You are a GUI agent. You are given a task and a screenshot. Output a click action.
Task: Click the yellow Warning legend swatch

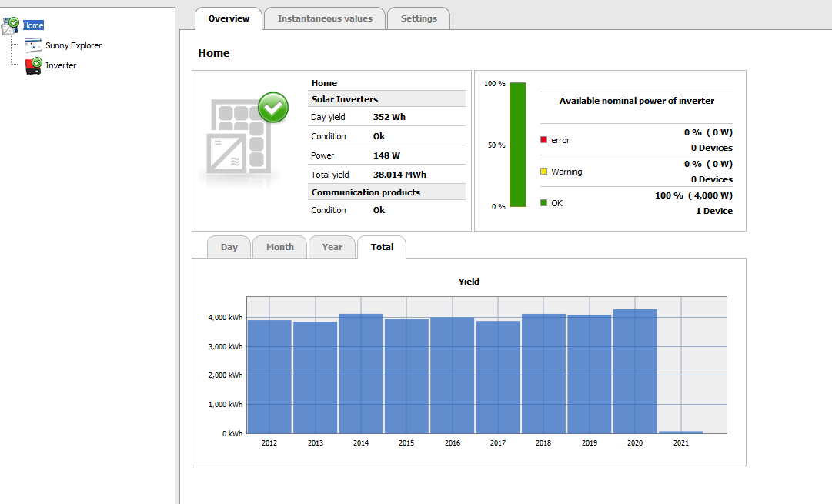click(x=543, y=172)
